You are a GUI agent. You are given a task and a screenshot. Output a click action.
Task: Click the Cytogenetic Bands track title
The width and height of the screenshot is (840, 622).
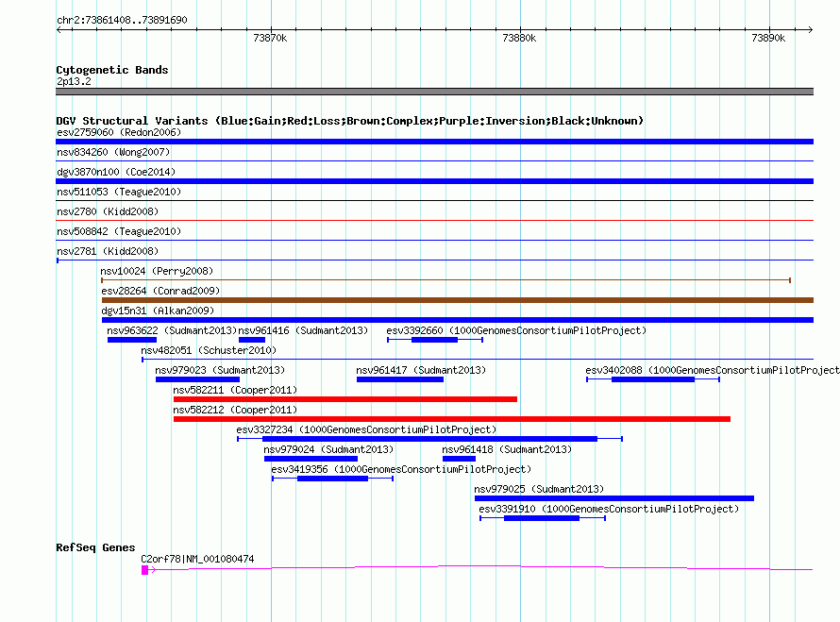112,70
